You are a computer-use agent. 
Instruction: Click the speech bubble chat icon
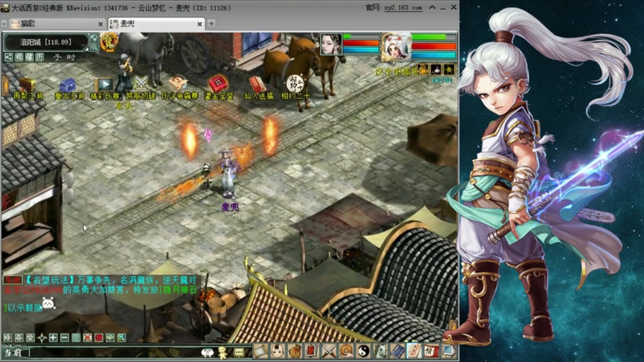click(239, 352)
